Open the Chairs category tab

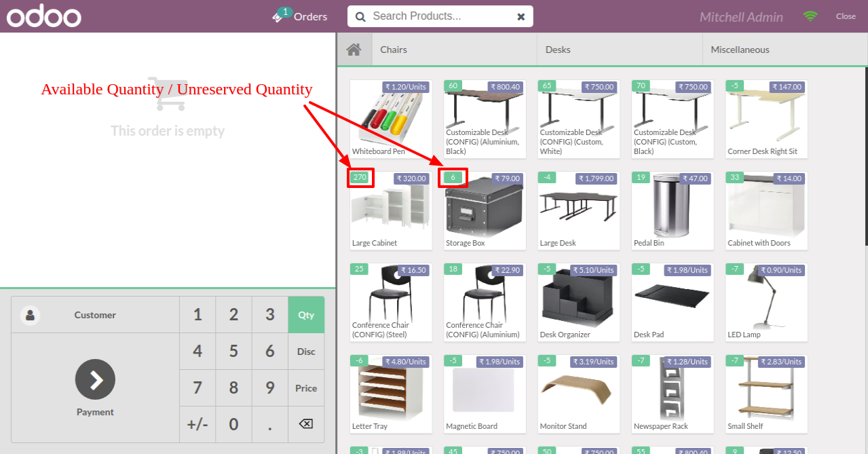(455, 50)
